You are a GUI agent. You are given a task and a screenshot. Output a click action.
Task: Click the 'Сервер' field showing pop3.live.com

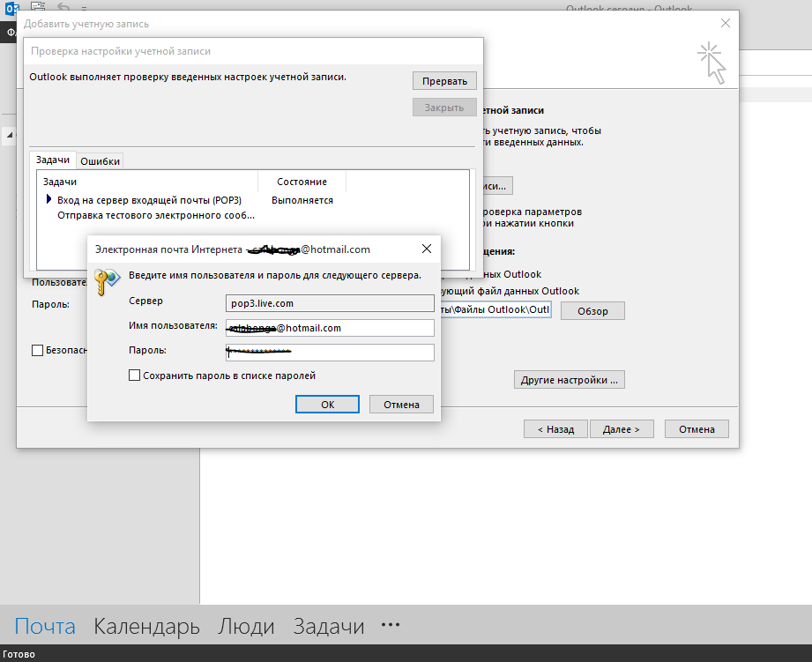(x=330, y=303)
